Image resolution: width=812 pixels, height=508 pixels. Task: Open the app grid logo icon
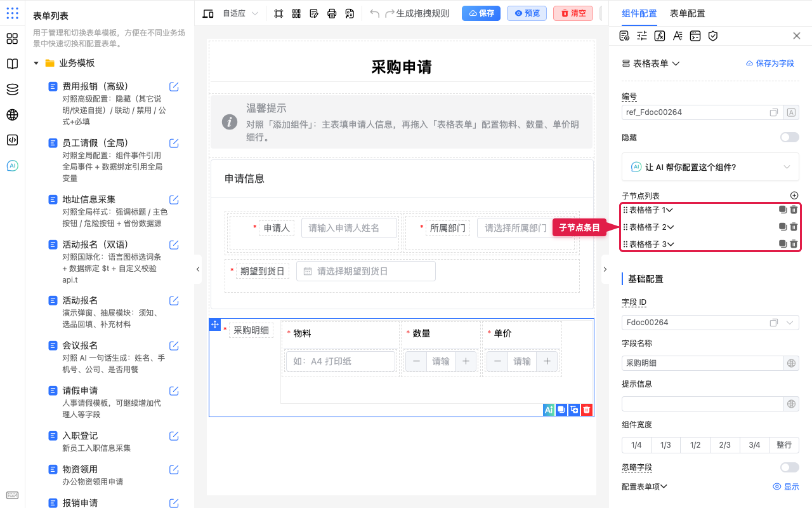pyautogui.click(x=12, y=13)
